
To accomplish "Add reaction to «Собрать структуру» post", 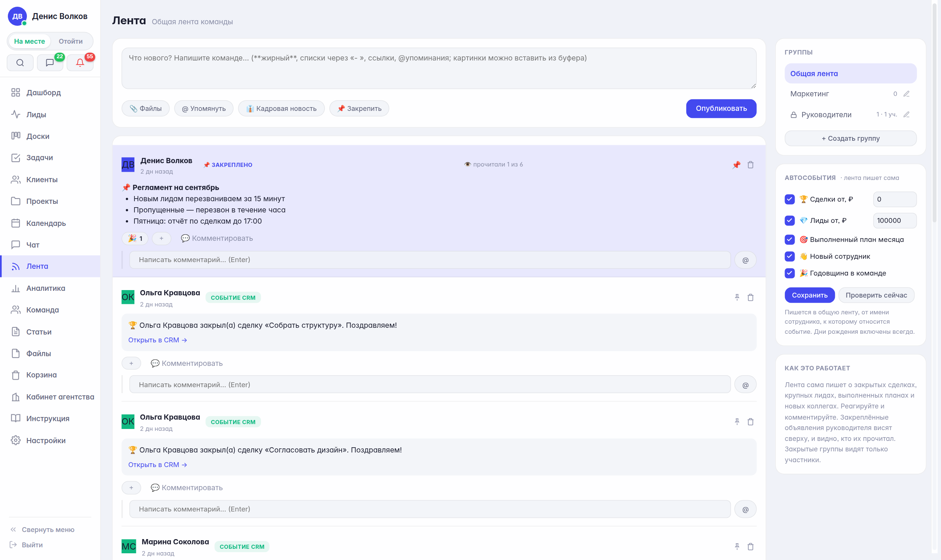I will [131, 363].
